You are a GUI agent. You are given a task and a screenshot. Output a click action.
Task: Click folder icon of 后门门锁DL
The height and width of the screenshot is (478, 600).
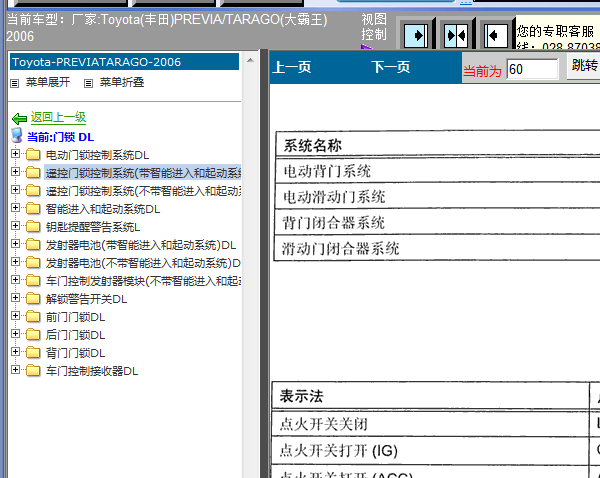(33, 334)
